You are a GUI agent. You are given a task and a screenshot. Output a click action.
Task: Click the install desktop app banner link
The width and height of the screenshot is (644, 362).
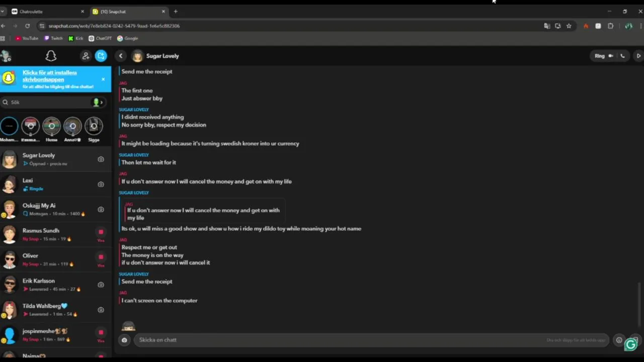coord(50,76)
